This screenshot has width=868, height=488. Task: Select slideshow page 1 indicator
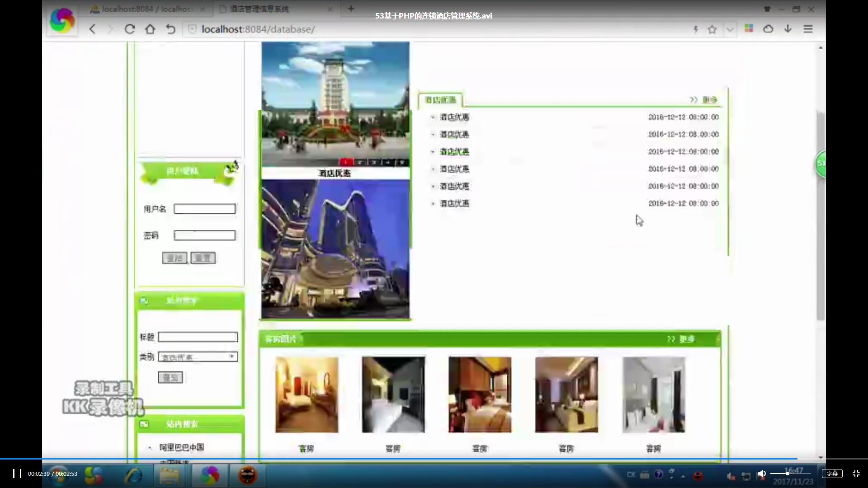tap(346, 162)
